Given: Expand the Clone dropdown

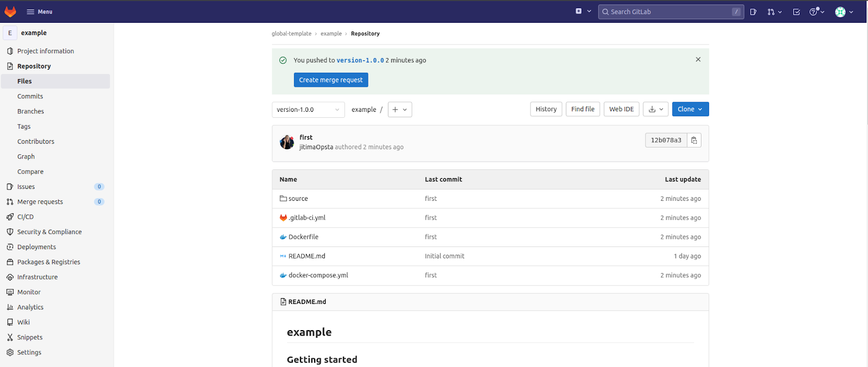Looking at the screenshot, I should click(691, 109).
